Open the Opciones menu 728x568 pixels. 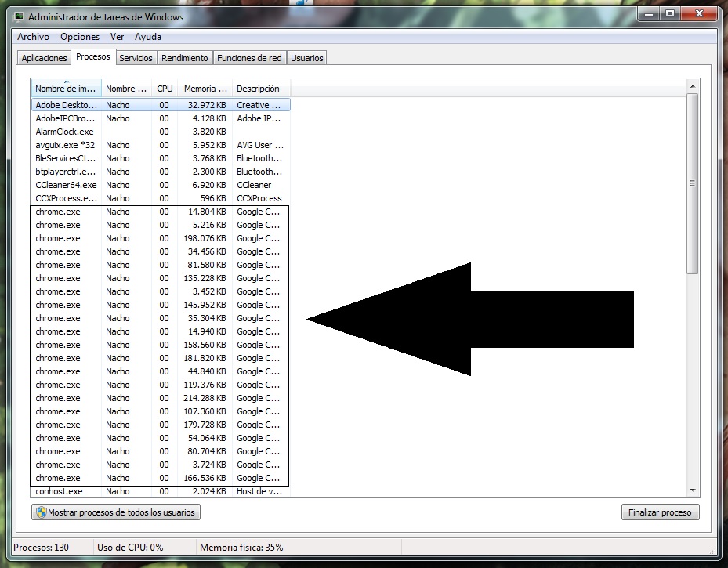80,37
